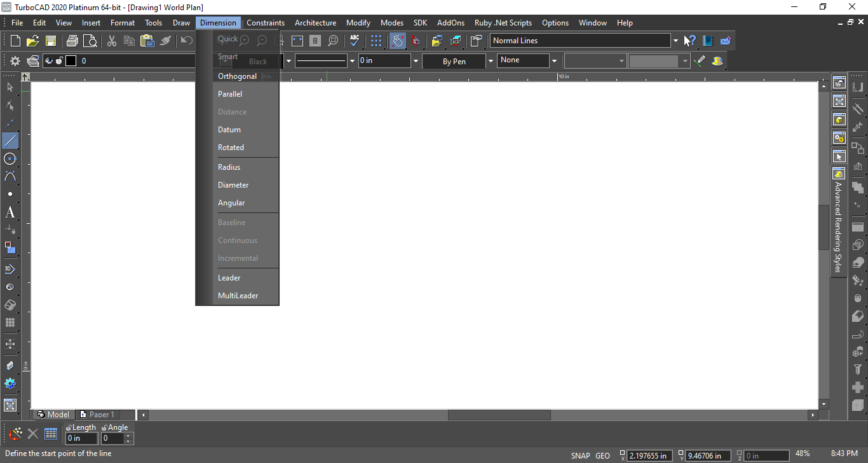
Task: Select the Point tool in left toolbar
Action: (x=10, y=194)
